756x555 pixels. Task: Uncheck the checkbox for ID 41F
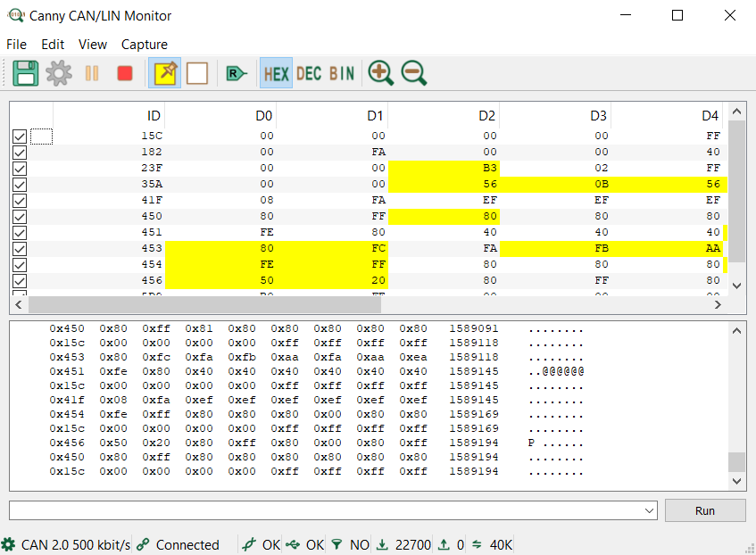tap(20, 201)
